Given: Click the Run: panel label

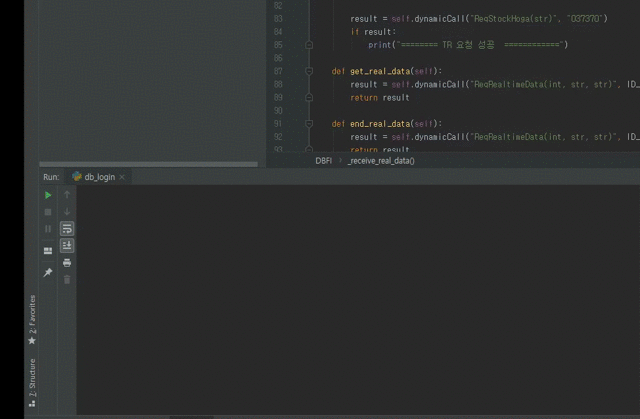Looking at the screenshot, I should [x=51, y=177].
